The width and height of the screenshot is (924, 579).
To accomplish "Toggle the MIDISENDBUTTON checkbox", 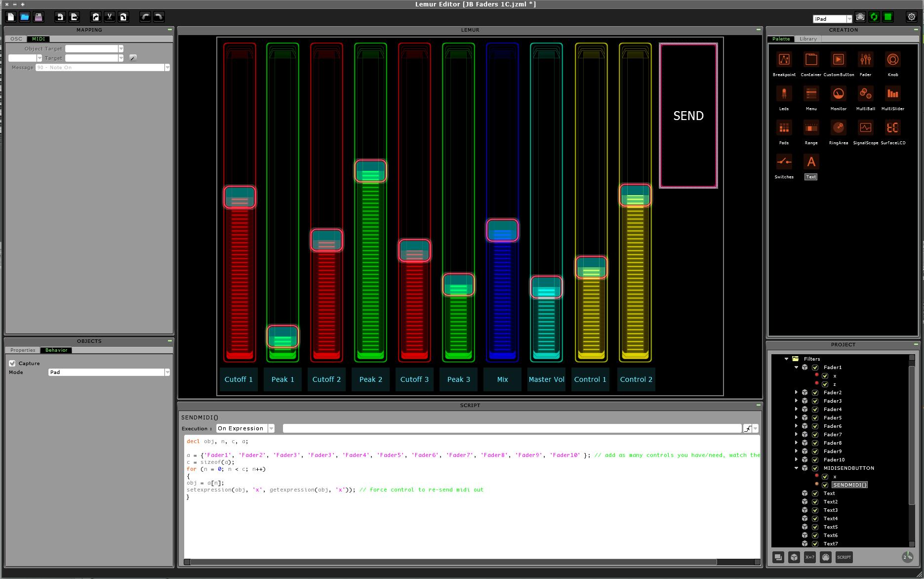I will click(x=815, y=468).
